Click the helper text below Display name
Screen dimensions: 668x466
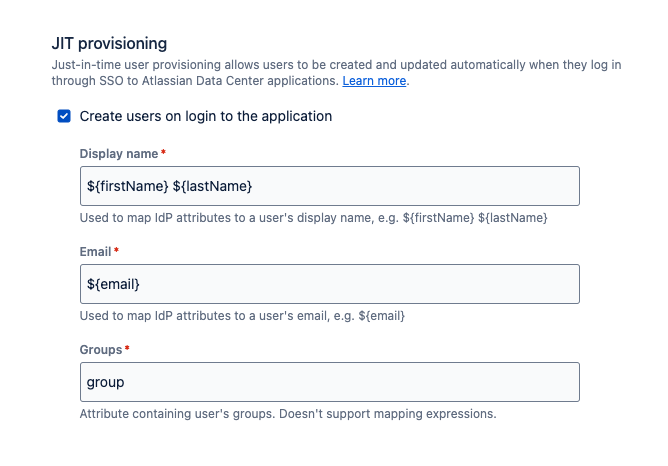click(x=313, y=218)
